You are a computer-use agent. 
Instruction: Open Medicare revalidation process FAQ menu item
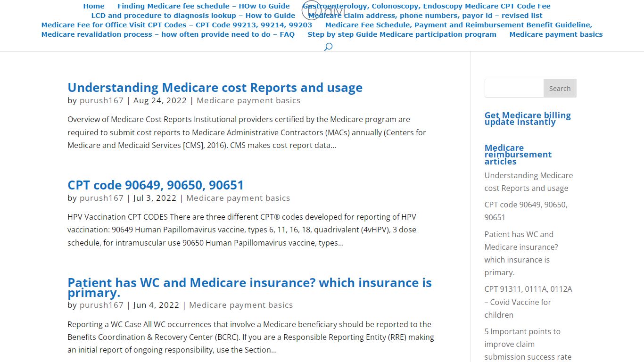[x=168, y=34]
